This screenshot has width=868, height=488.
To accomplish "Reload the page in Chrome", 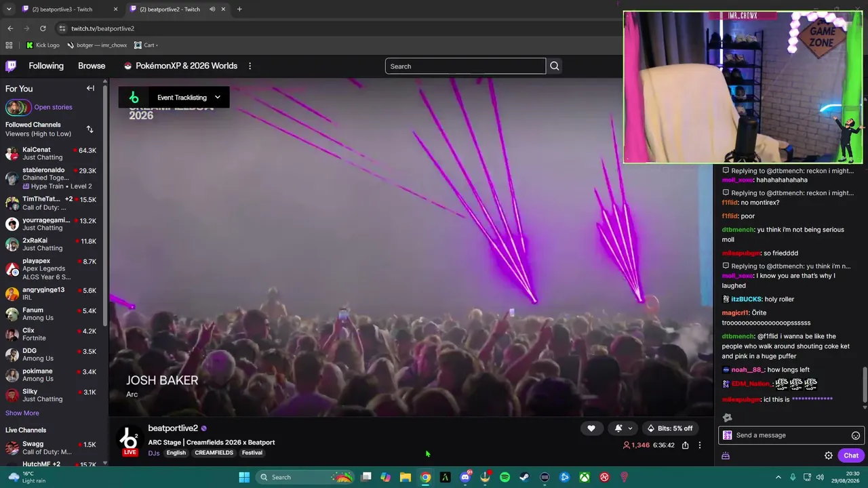I will pyautogui.click(x=43, y=28).
